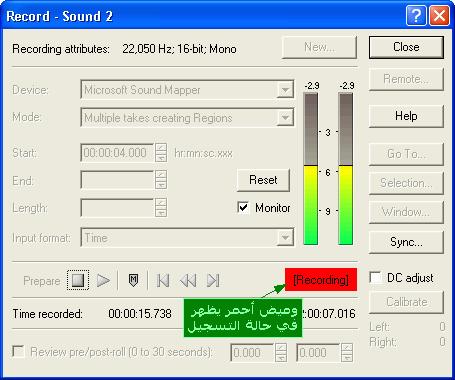Expand the Device dropdown list

coord(285,90)
